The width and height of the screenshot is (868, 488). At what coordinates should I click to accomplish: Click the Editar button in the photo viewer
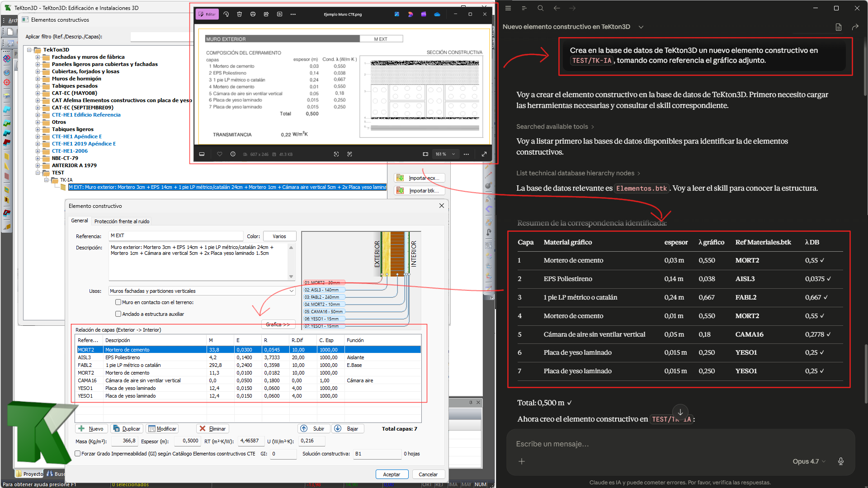coord(208,14)
